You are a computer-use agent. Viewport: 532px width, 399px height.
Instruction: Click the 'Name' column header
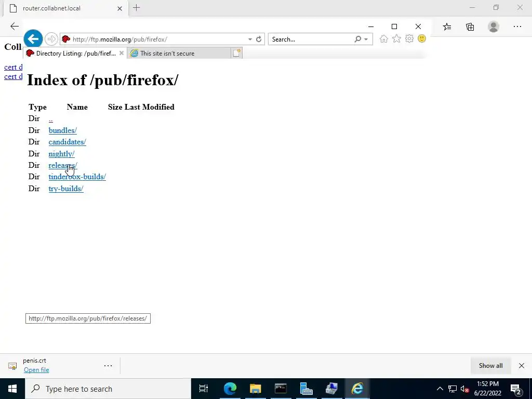click(x=77, y=107)
